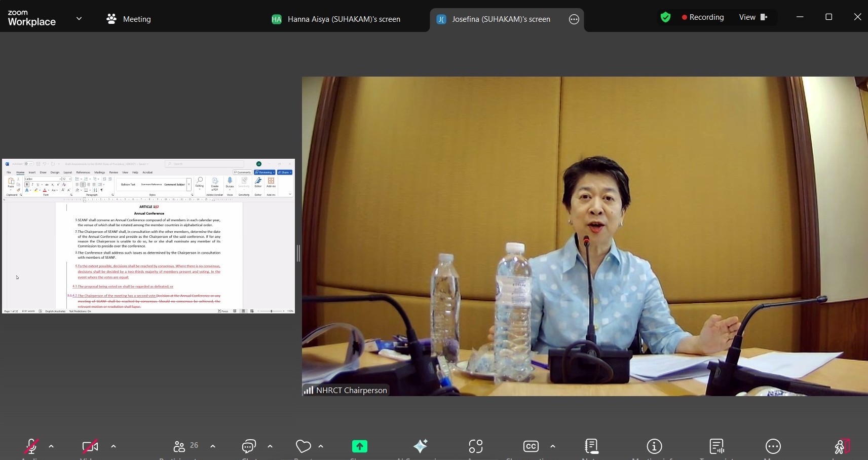Select Josefina (SUHAKAM)'s screen tab
This screenshot has height=460, width=868.
coord(494,19)
